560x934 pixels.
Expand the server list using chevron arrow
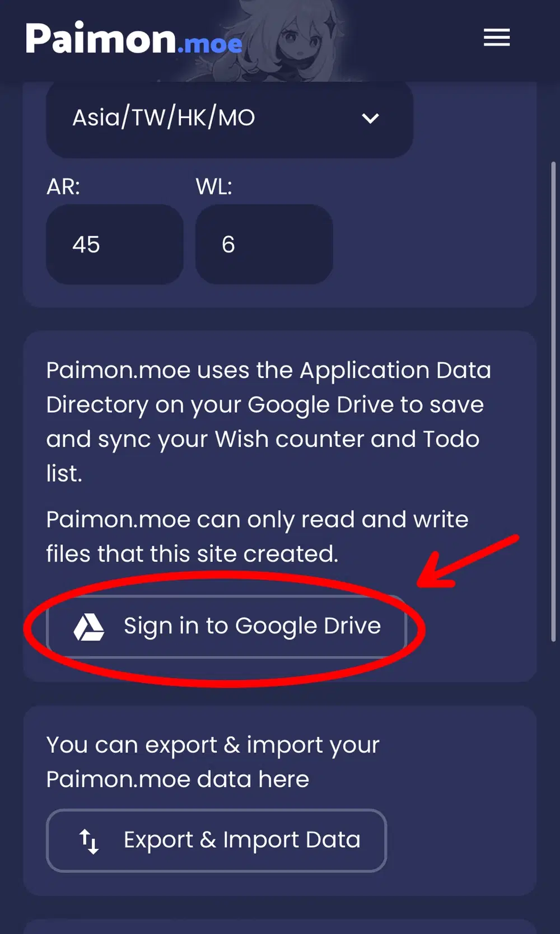(370, 118)
